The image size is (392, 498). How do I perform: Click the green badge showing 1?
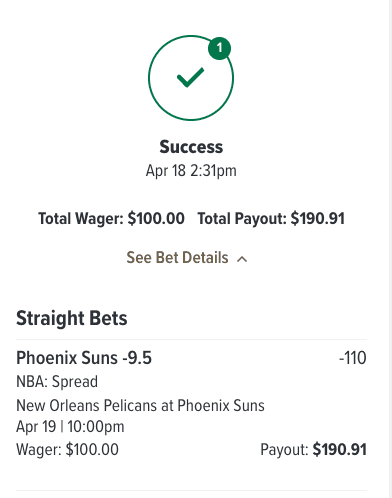coord(219,48)
